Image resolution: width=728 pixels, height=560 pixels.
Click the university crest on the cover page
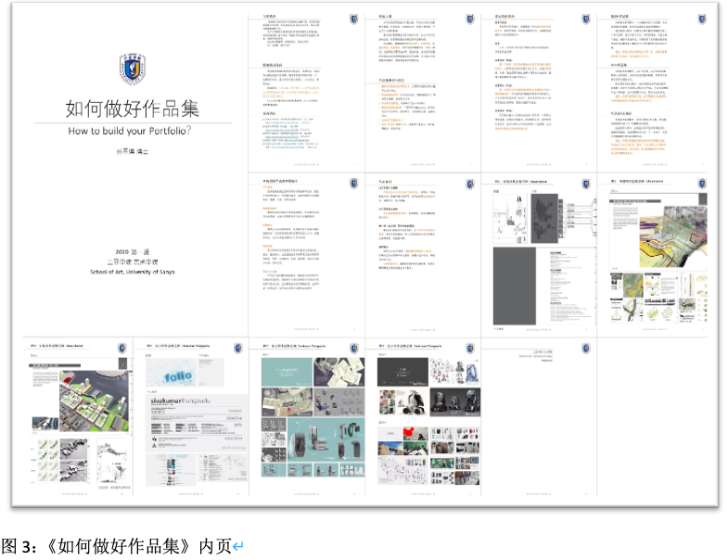pyautogui.click(x=131, y=68)
